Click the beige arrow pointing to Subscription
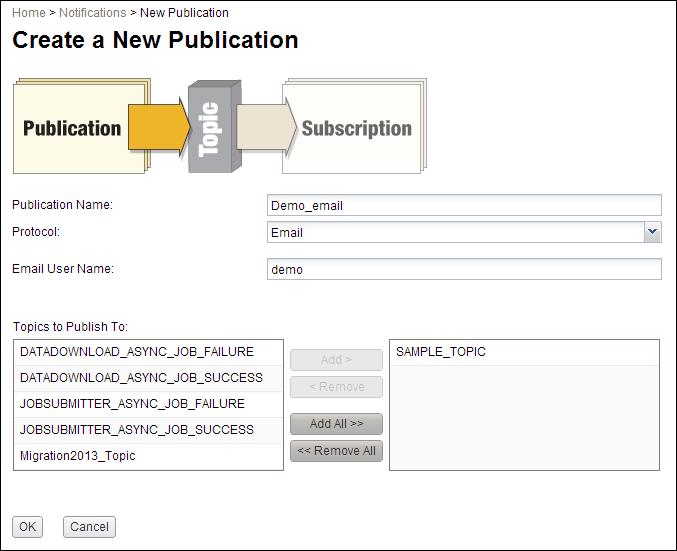677x551 pixels. [267, 127]
